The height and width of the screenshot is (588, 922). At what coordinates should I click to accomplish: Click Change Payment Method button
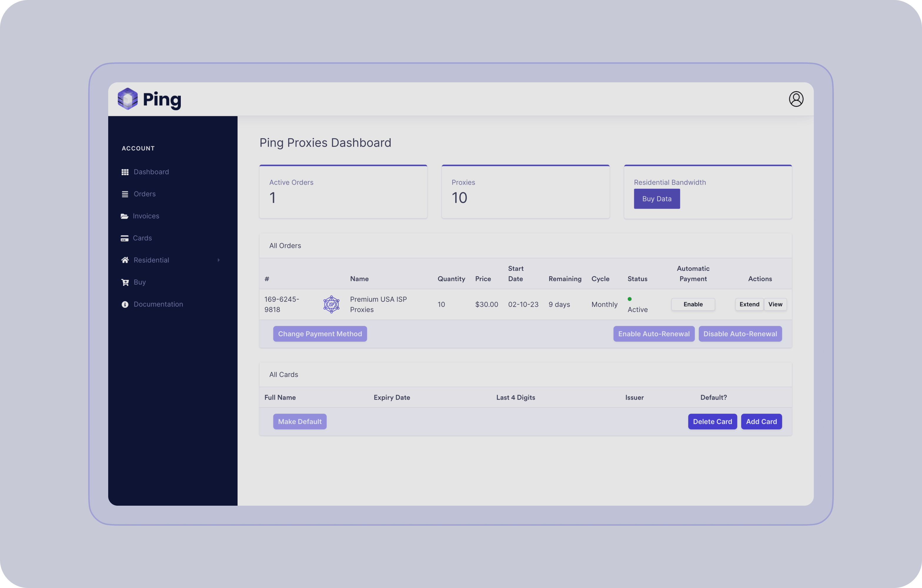[x=320, y=333]
